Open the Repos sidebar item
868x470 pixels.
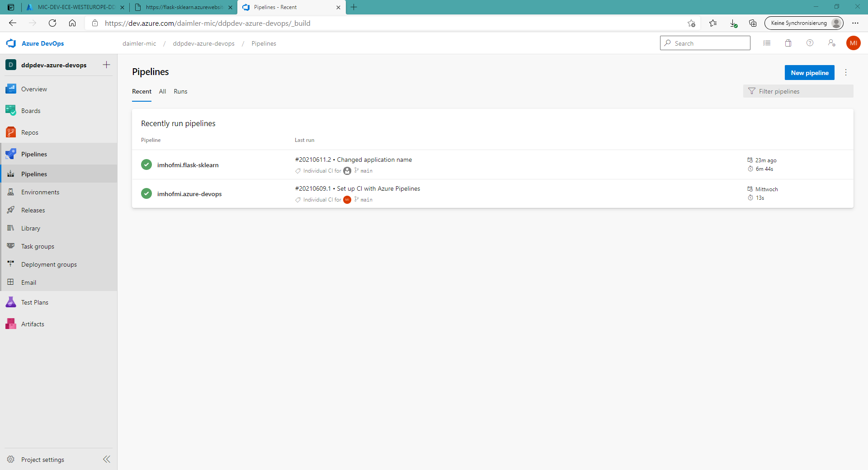click(59, 132)
